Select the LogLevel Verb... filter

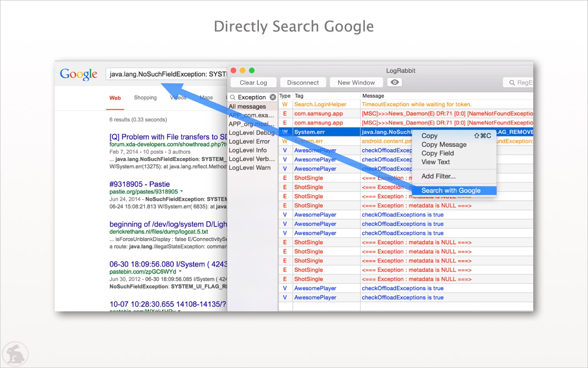coord(252,158)
